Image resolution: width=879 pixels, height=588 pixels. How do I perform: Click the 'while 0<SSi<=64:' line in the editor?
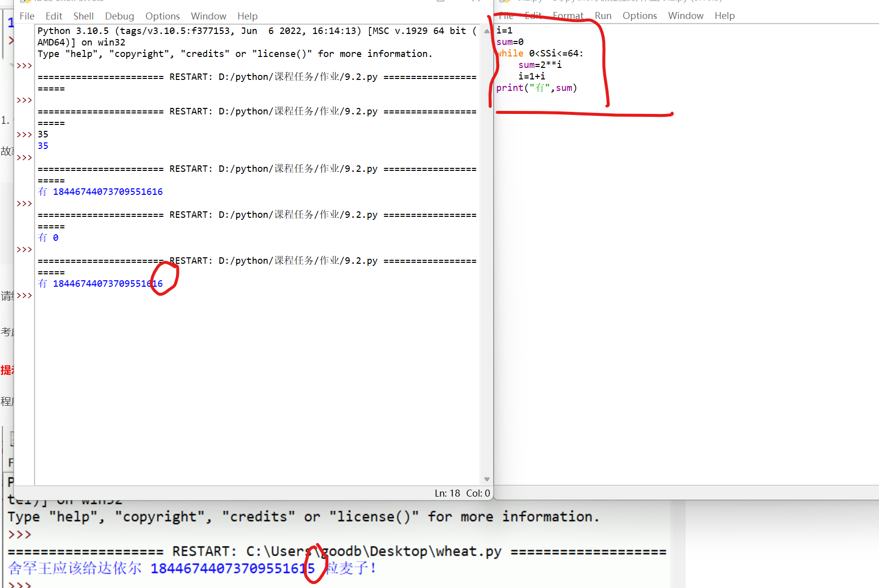coord(540,53)
